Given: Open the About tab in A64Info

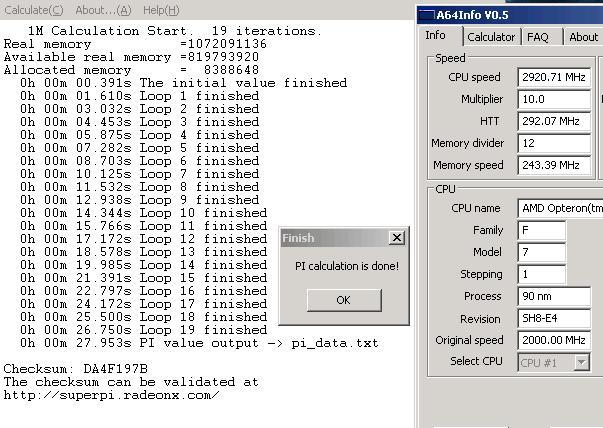Looking at the screenshot, I should click(x=583, y=37).
